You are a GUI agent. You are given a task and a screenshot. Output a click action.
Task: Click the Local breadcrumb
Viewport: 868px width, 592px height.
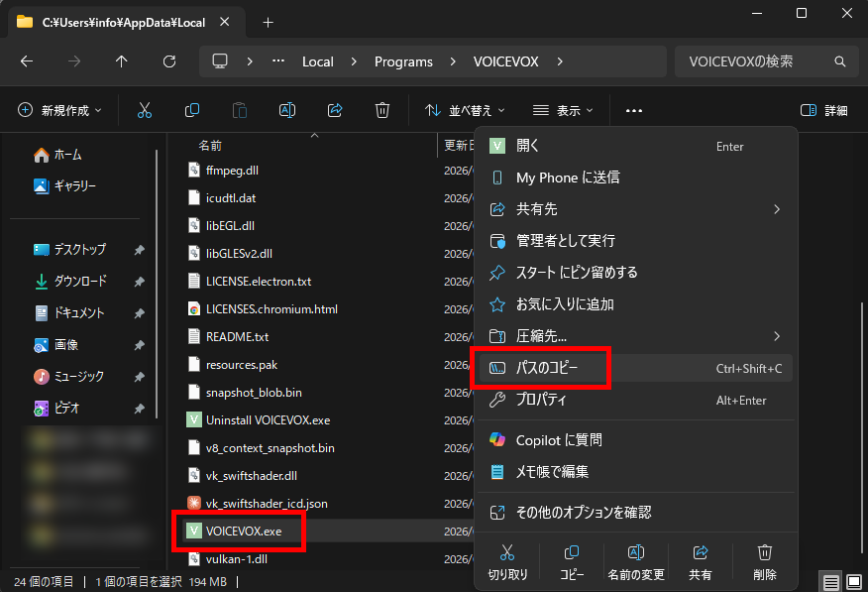[318, 61]
